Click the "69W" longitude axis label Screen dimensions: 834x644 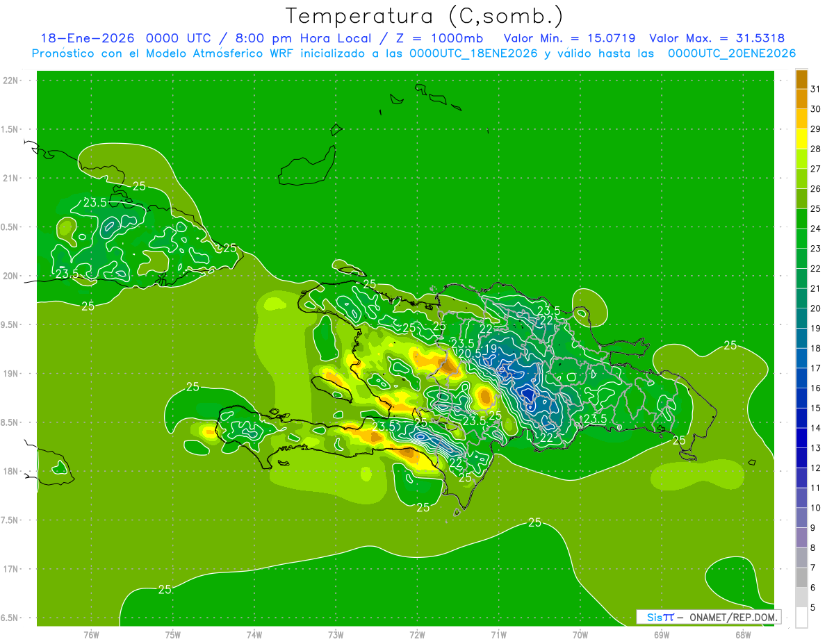(662, 635)
